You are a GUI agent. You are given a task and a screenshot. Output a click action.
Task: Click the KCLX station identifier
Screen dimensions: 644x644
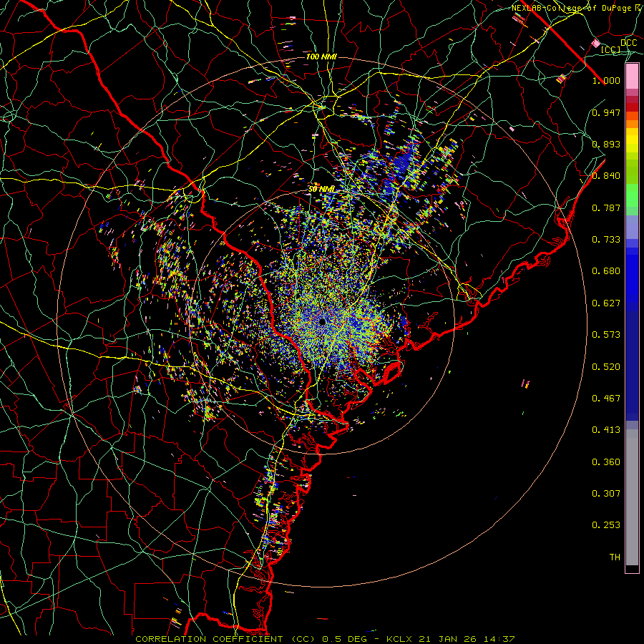[399, 639]
